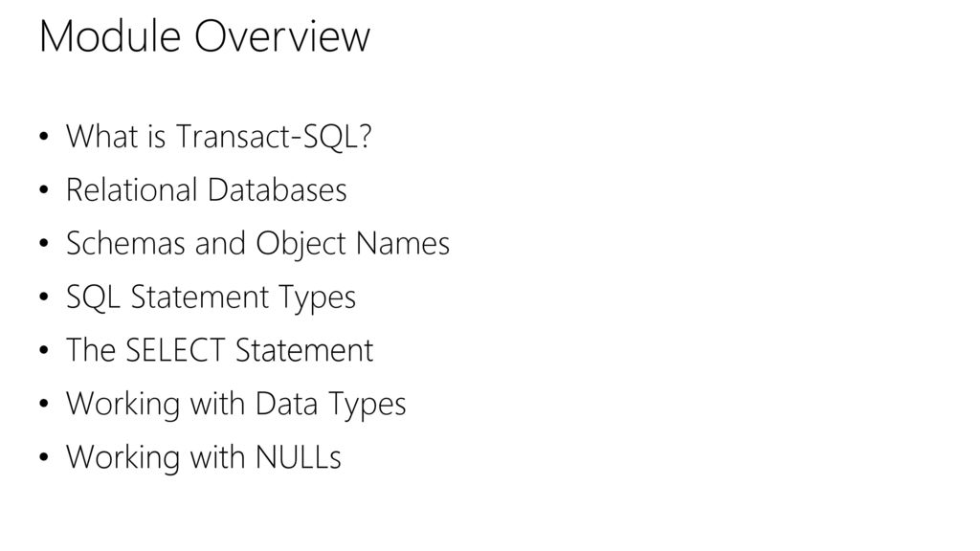Click bullet dot beside "Relational Databases"

(x=43, y=190)
